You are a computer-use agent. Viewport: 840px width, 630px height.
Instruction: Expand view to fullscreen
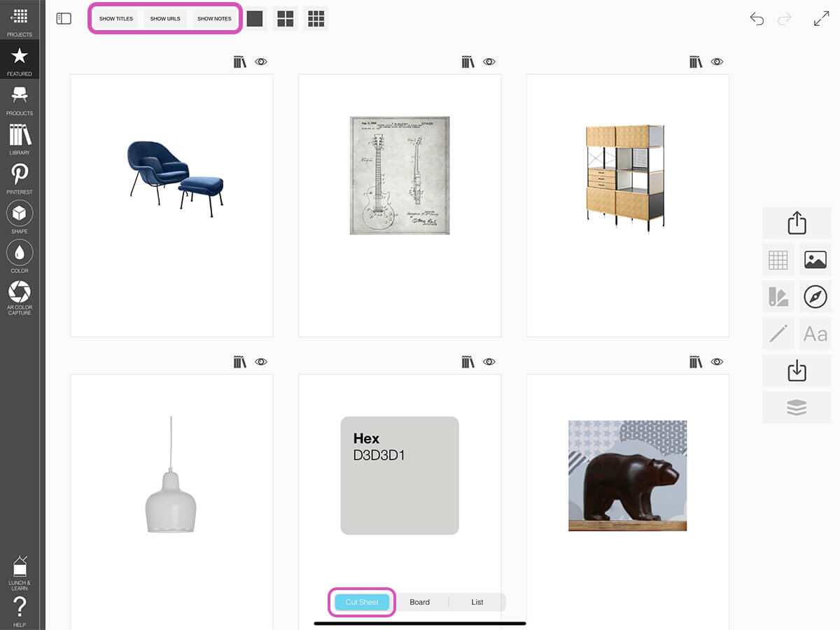pyautogui.click(x=822, y=19)
